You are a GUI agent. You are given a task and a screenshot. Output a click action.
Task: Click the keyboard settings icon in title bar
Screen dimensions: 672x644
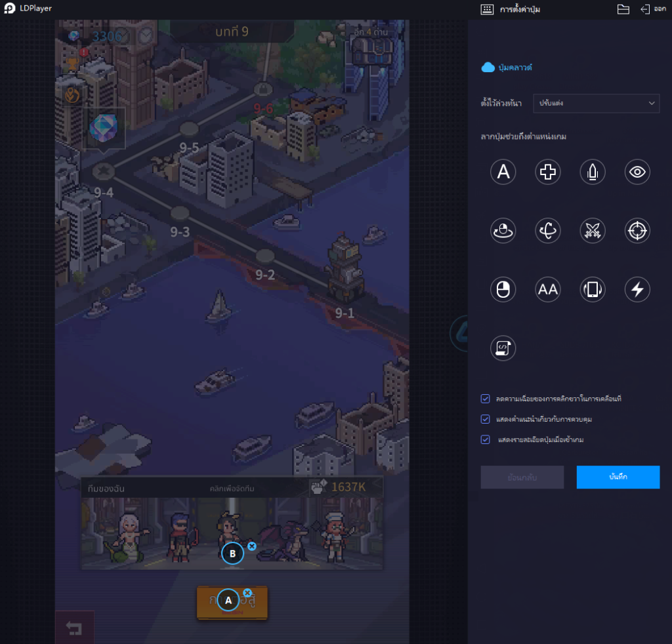click(487, 9)
